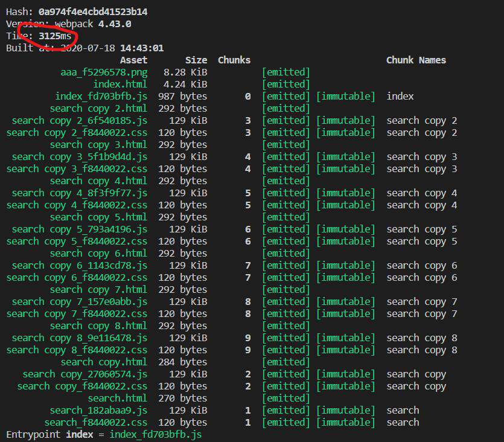This screenshot has height=442, width=504.
Task: Click asset search copy 8_f8440022.css
Action: [77, 350]
